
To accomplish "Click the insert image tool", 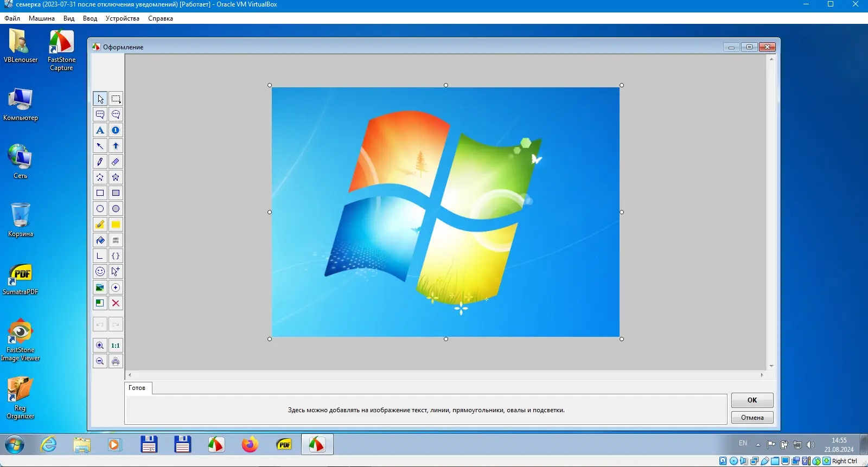I will [100, 287].
